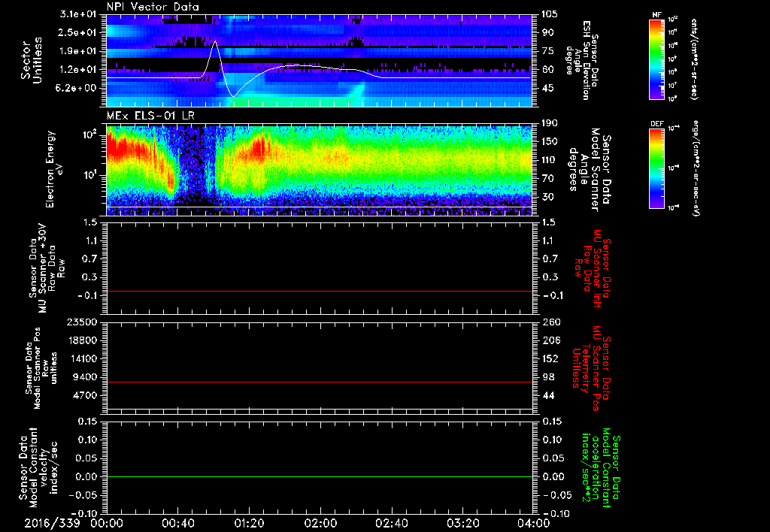Viewport: 770px width, 532px height.
Task: Pick the "23500" scanner position tick
Action: [x=83, y=322]
